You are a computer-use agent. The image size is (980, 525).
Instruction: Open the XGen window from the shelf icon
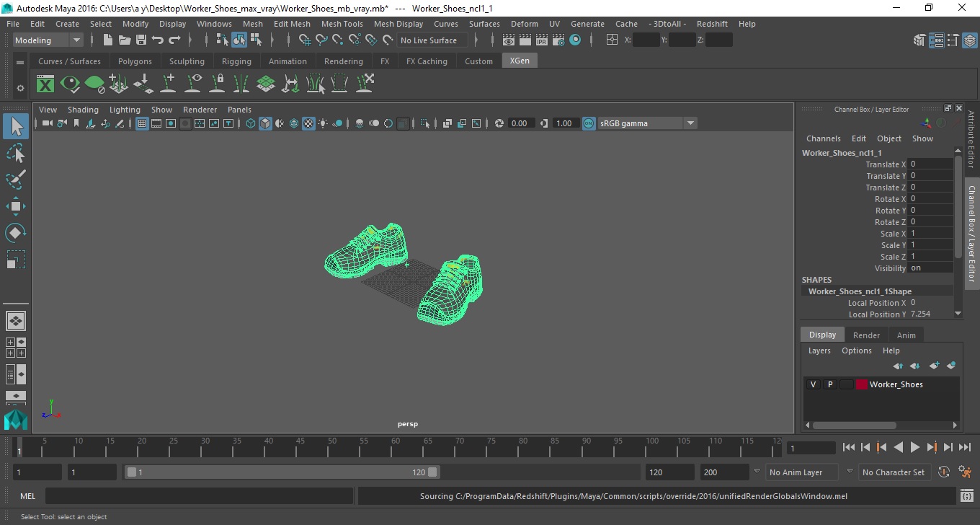[x=45, y=84]
